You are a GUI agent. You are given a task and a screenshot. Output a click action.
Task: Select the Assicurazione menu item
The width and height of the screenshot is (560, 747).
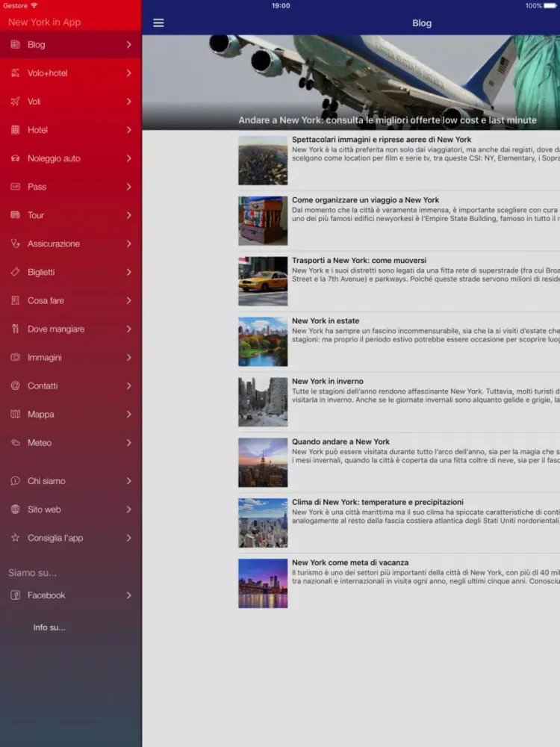tap(70, 244)
